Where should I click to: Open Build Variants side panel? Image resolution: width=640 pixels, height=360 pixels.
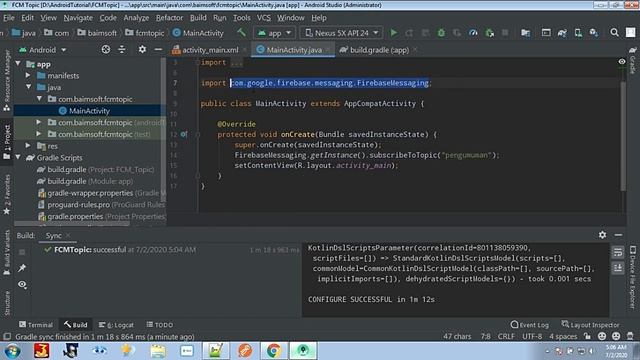click(7, 252)
